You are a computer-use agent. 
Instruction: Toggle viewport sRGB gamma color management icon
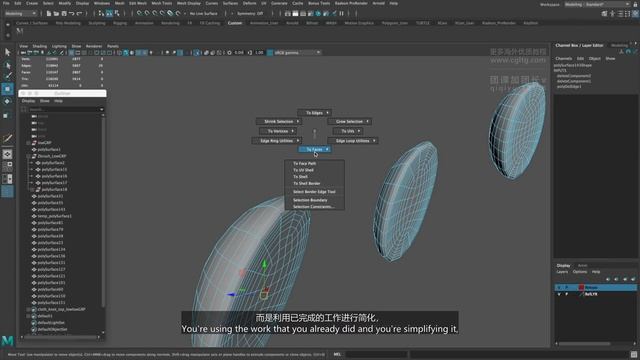click(x=270, y=53)
